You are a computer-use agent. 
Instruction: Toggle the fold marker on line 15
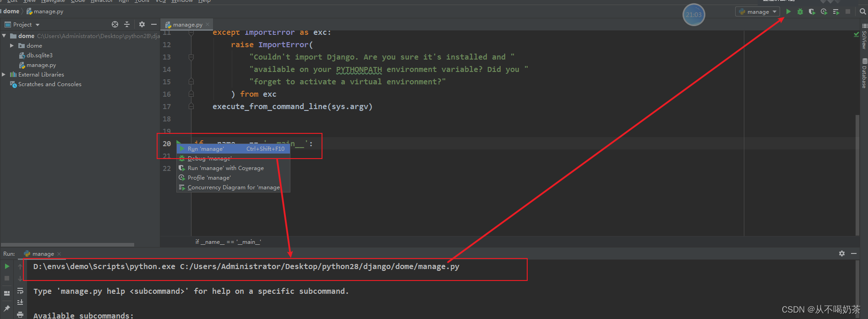pos(191,82)
